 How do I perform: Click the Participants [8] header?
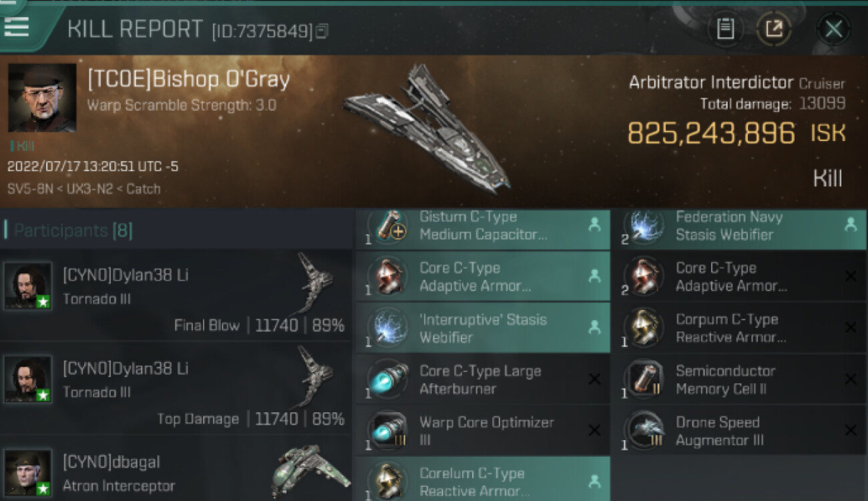[x=69, y=231]
